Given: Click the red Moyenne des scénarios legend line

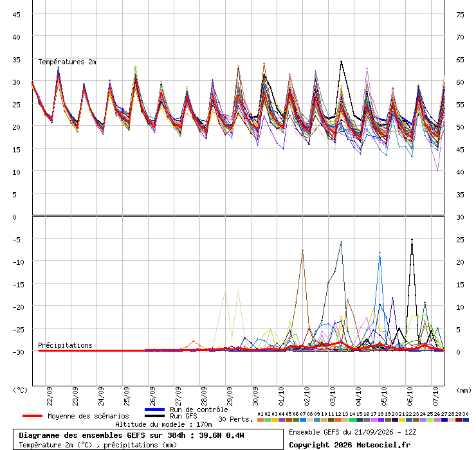Looking at the screenshot, I should [32, 416].
